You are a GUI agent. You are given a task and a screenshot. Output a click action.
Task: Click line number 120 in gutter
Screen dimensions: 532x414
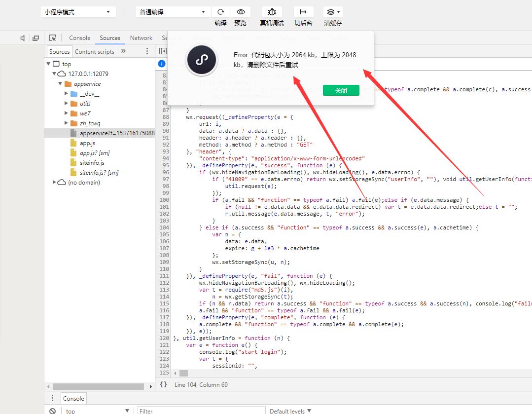coord(164,338)
